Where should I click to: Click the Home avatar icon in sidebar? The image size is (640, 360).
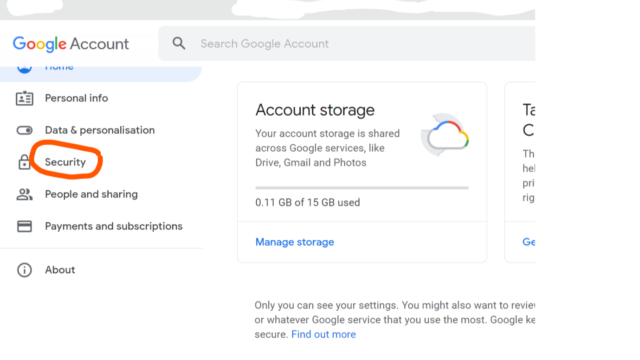click(x=24, y=68)
